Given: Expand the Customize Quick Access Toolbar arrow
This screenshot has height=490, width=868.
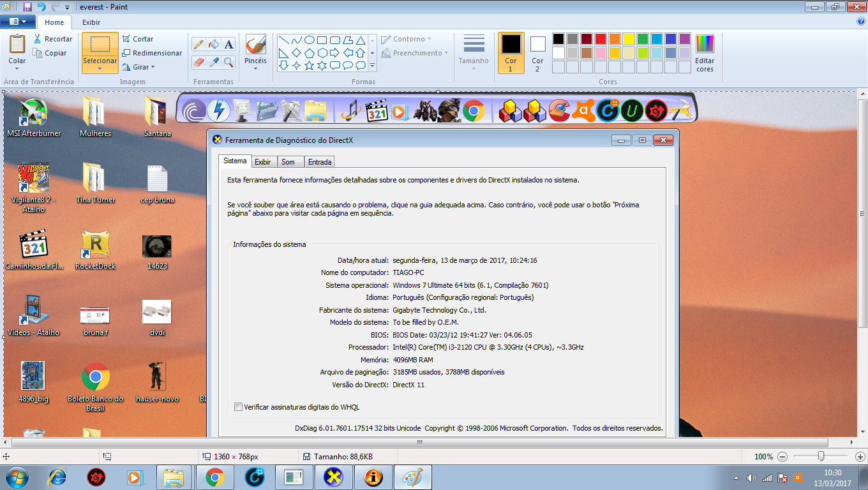Looking at the screenshot, I should tap(67, 8).
